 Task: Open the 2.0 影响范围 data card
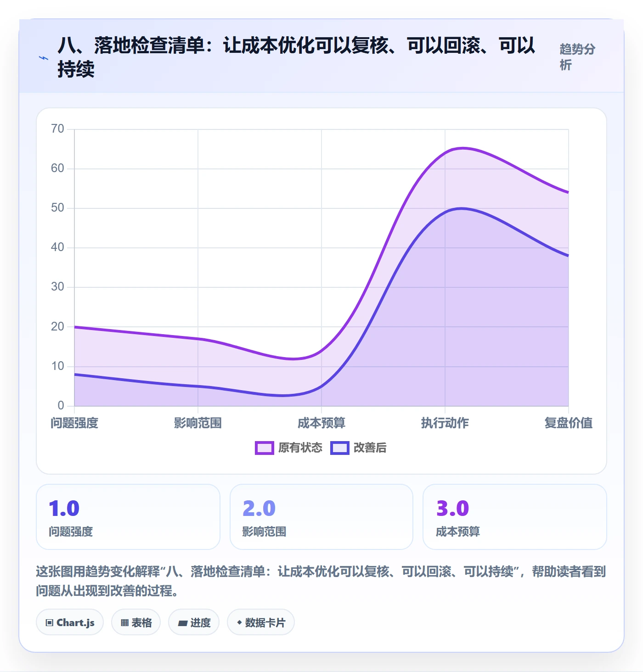tap(321, 517)
